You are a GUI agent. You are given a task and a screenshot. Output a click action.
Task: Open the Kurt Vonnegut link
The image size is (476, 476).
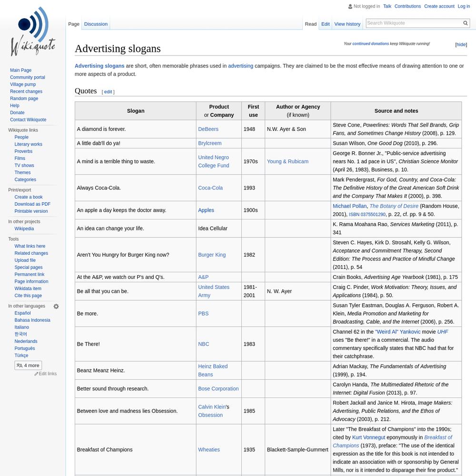(368, 437)
